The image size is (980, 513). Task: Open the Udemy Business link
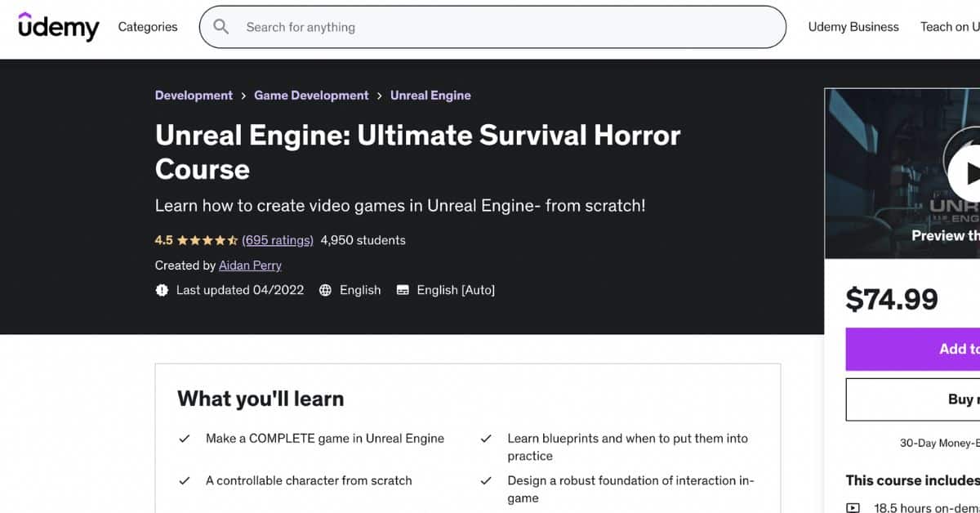pyautogui.click(x=853, y=26)
